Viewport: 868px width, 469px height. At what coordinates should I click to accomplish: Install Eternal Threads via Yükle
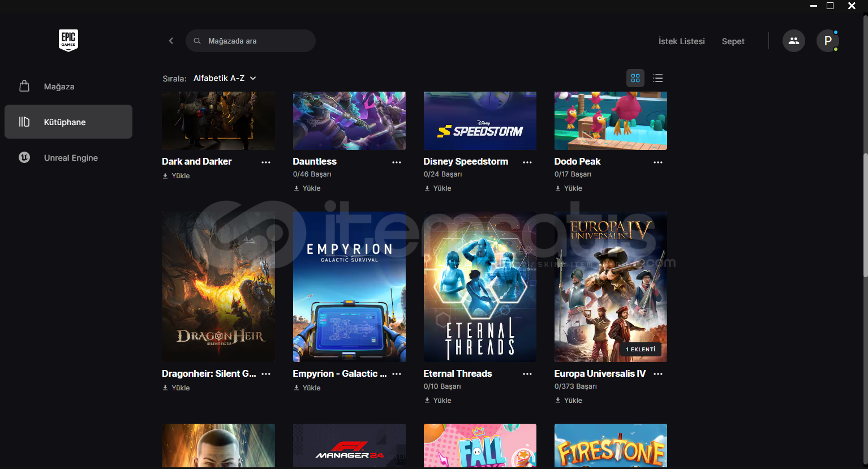pos(438,401)
